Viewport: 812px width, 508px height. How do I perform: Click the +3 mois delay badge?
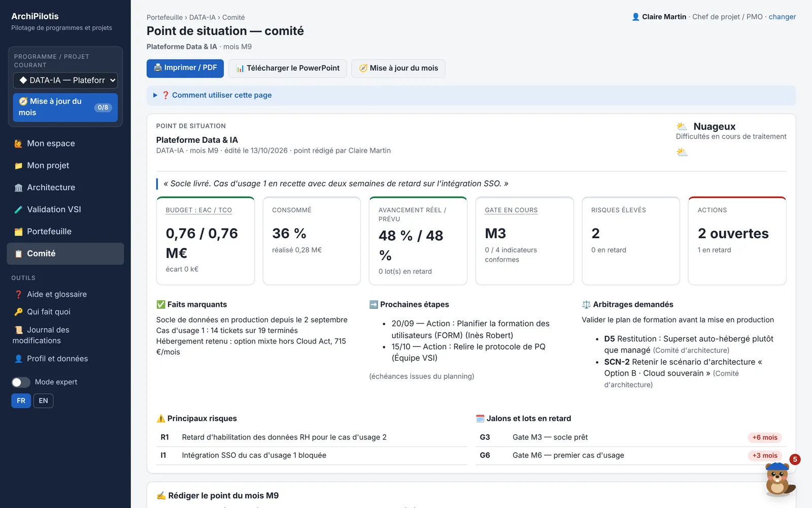click(x=765, y=456)
